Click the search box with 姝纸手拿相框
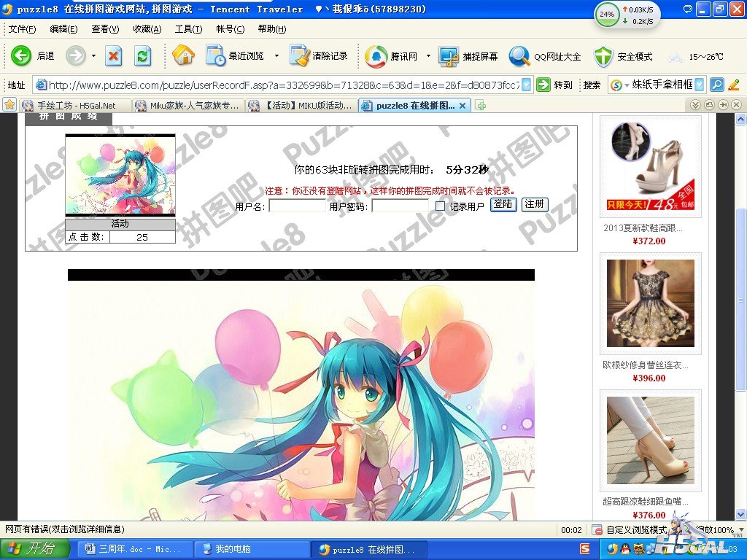Screen dimensions: 747x560 (662, 85)
